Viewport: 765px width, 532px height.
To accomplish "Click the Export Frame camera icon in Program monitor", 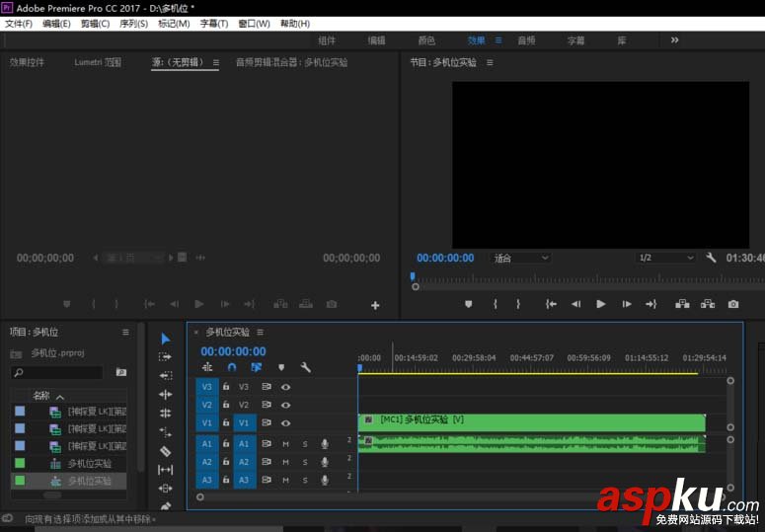I will click(x=732, y=305).
